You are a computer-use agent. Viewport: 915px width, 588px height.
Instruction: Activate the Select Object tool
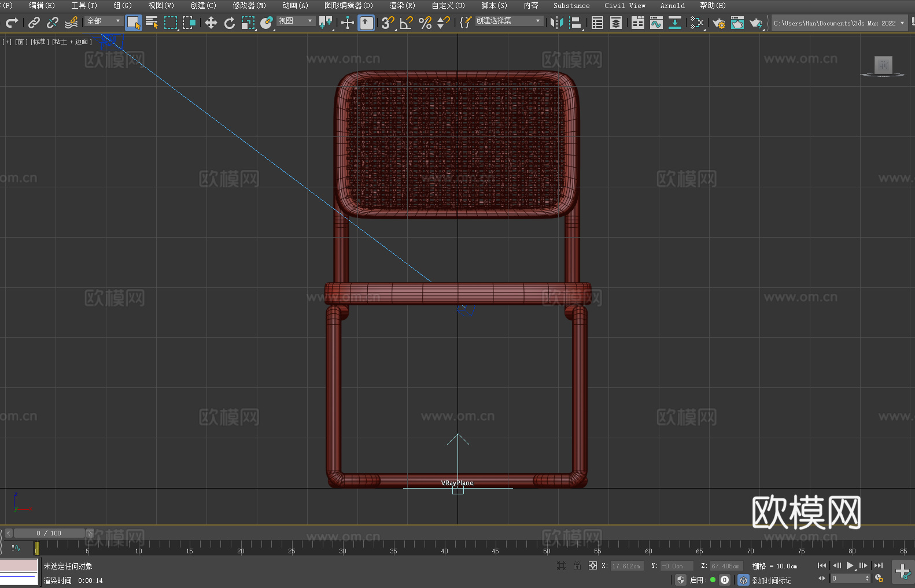[x=134, y=23]
